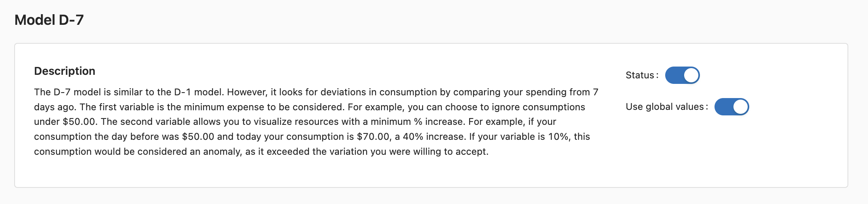868x204 pixels.
Task: Click the white knob of the Status switch
Action: point(691,75)
